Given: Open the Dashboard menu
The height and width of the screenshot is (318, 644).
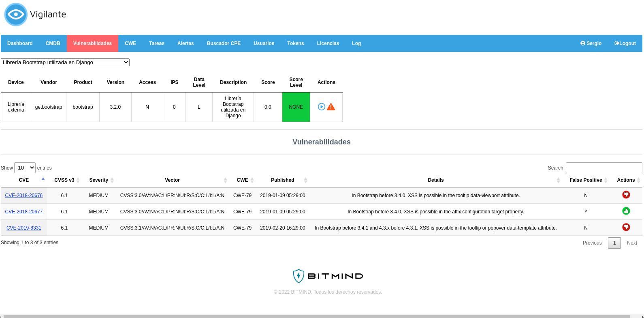Looking at the screenshot, I should click(x=20, y=43).
